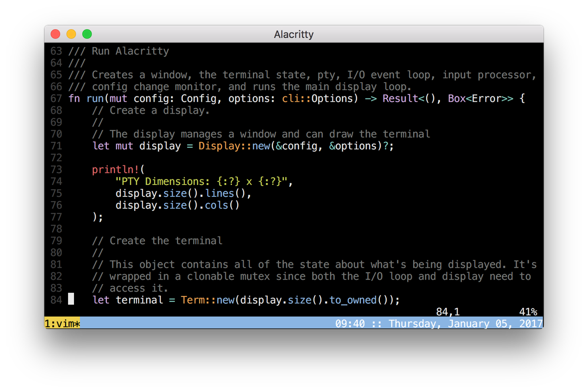Click the comment text access it.

click(139, 288)
